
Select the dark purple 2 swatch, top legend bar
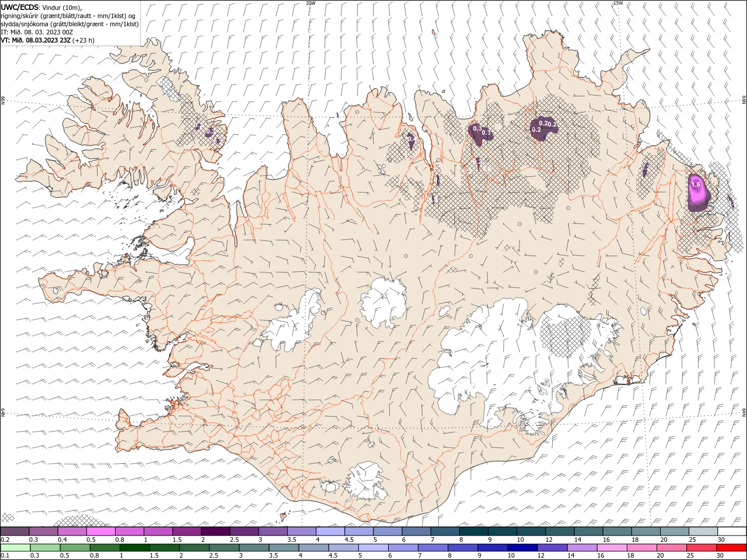pos(215,531)
